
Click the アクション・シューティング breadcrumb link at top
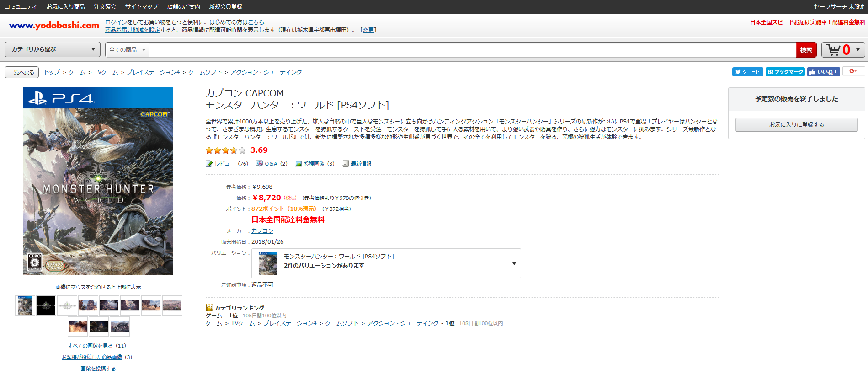pyautogui.click(x=266, y=72)
